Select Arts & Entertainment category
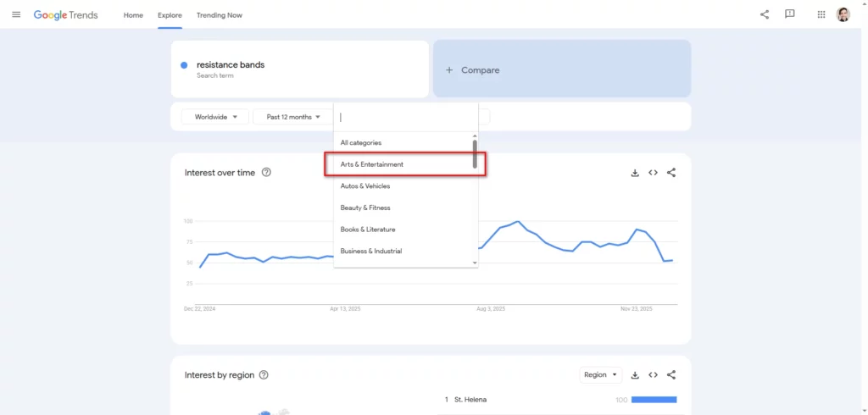The width and height of the screenshot is (868, 415). tap(372, 164)
